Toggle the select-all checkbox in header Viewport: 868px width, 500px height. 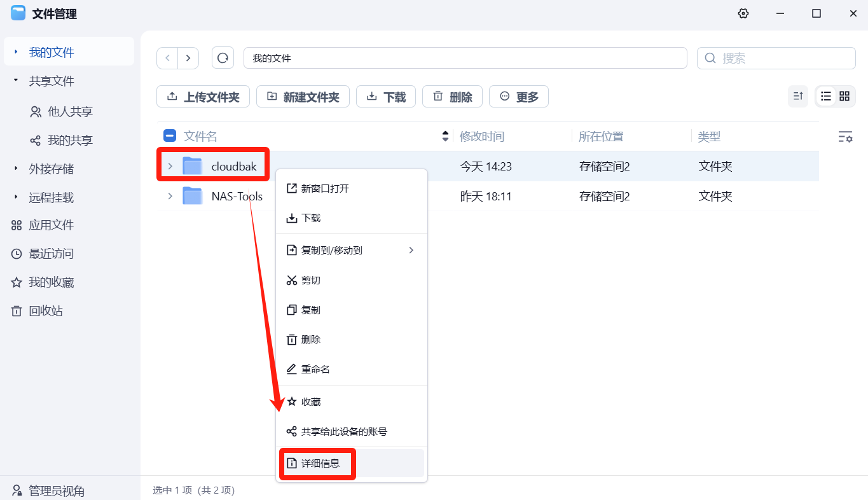click(170, 135)
